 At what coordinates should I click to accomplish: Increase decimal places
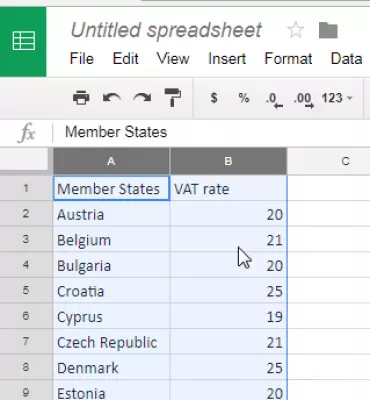coord(304,99)
